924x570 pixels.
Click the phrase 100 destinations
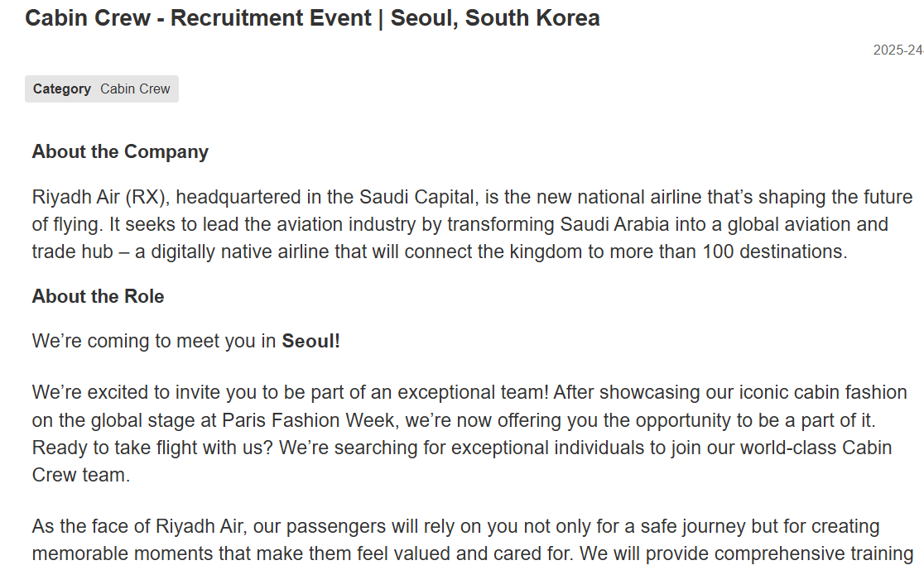pos(774,251)
